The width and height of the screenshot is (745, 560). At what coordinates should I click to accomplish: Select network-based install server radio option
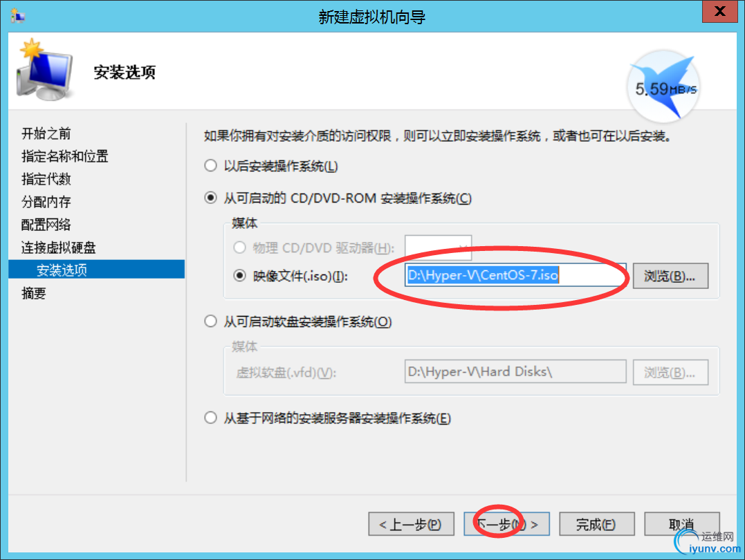coord(210,418)
